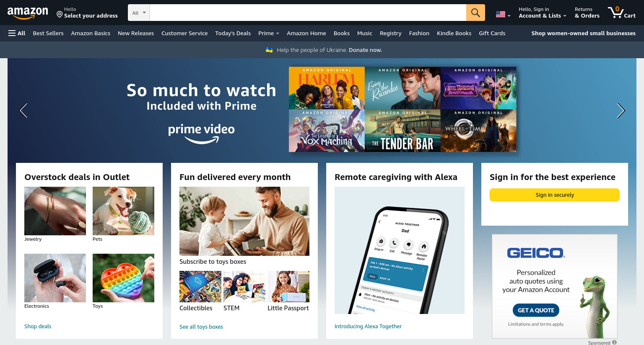
Task: Click Subscribe to toys boxes image
Action: (x=244, y=221)
